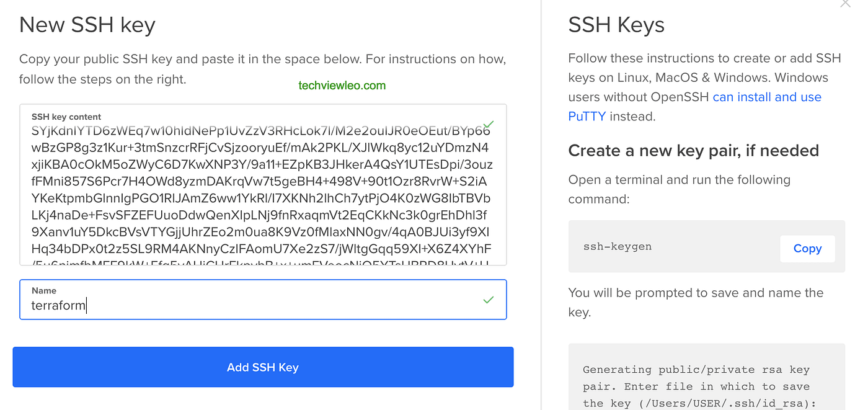868x410 pixels.
Task: Copy the ssh-keygen command
Action: tap(807, 248)
